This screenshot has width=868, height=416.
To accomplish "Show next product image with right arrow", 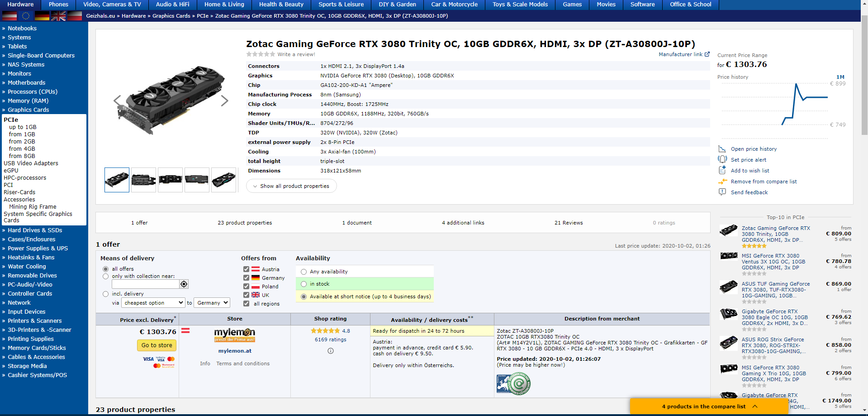I will click(x=224, y=100).
